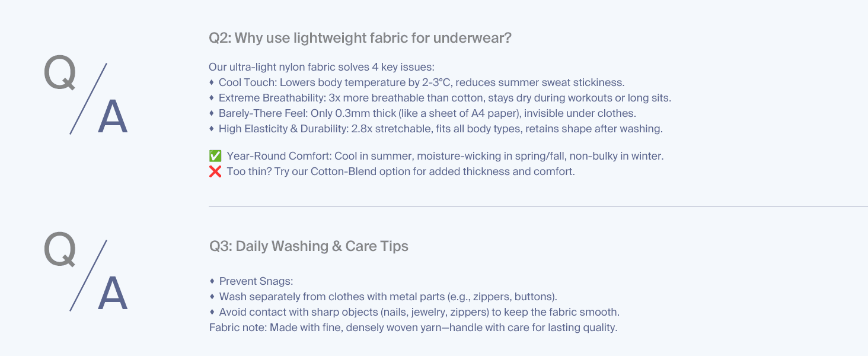Click the Q/A logo beside Q3
868x356 pixels.
click(x=86, y=274)
